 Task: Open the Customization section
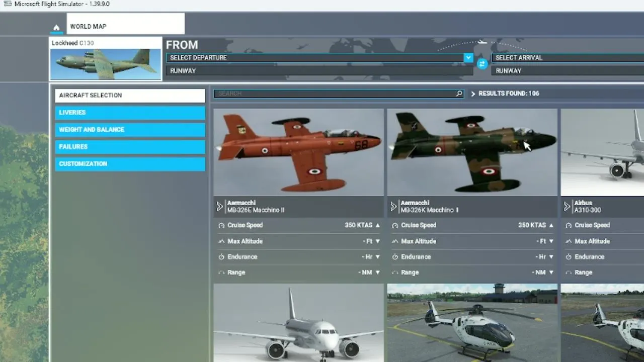130,164
